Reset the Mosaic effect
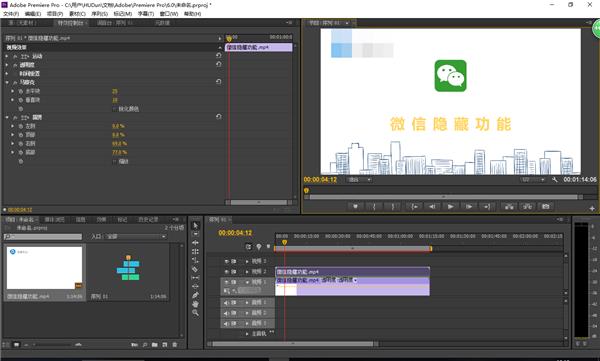 tap(218, 82)
